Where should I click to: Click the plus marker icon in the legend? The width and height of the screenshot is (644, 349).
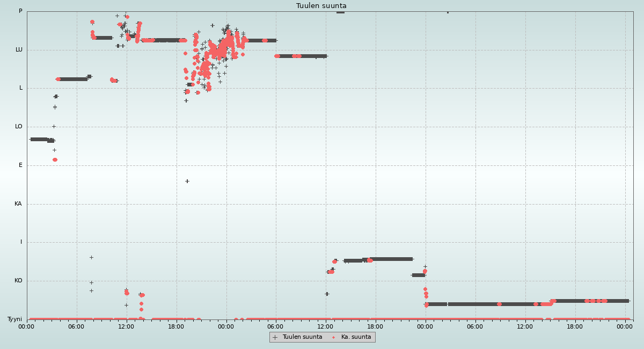pyautogui.click(x=275, y=337)
